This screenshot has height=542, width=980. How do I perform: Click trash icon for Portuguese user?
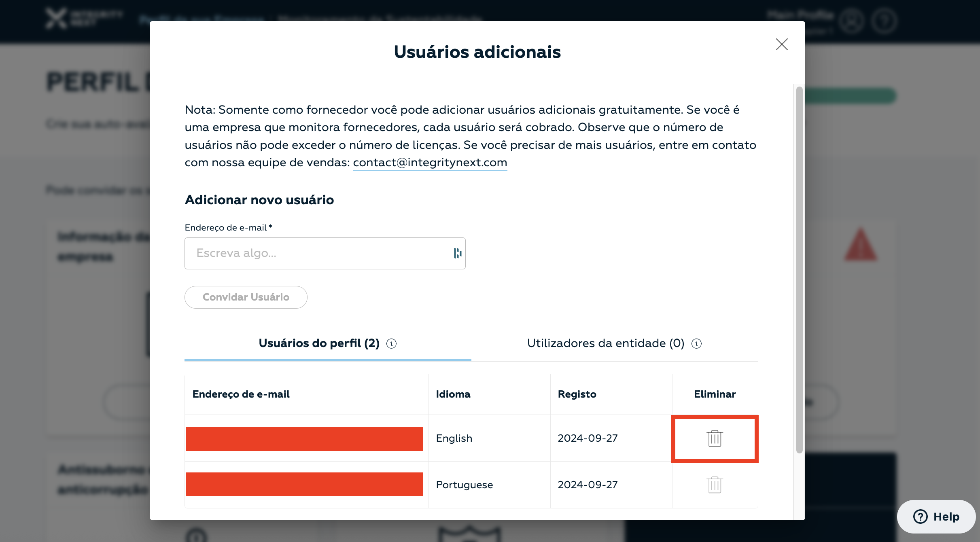[715, 485]
